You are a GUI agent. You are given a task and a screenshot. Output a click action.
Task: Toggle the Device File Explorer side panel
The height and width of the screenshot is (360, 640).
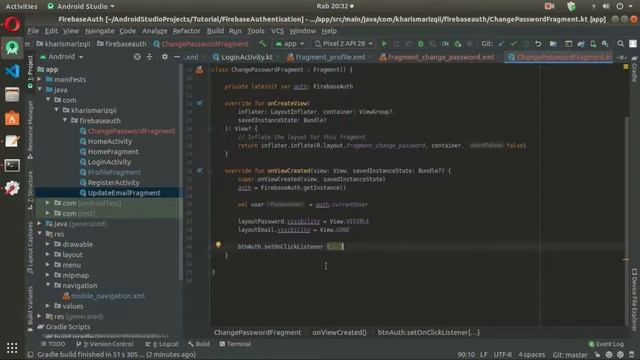tap(634, 299)
